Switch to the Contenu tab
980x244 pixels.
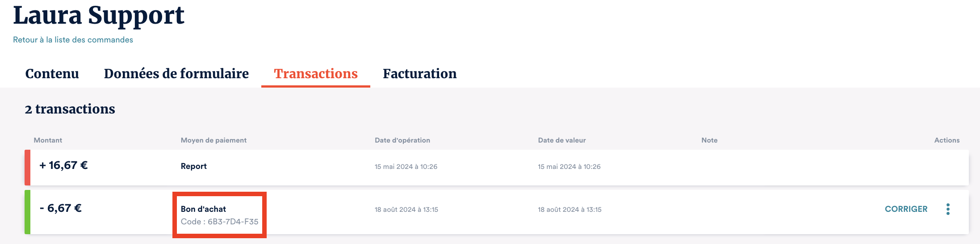pos(52,74)
